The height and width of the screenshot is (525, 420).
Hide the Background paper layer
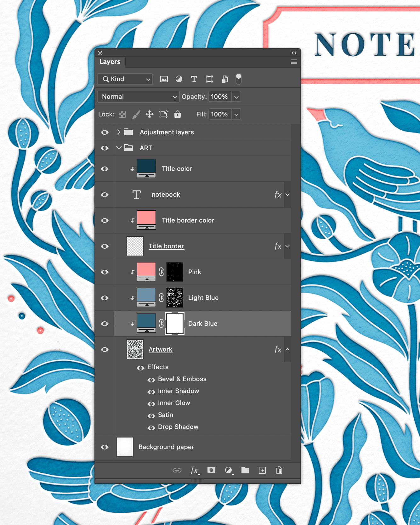click(x=105, y=447)
